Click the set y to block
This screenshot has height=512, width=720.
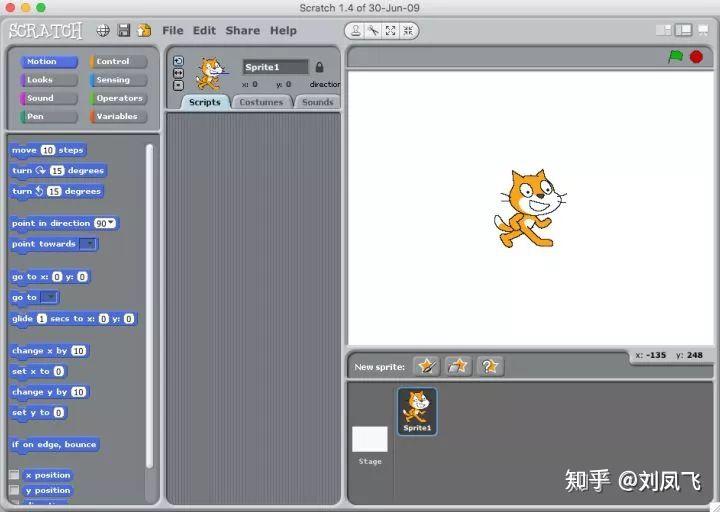[38, 413]
